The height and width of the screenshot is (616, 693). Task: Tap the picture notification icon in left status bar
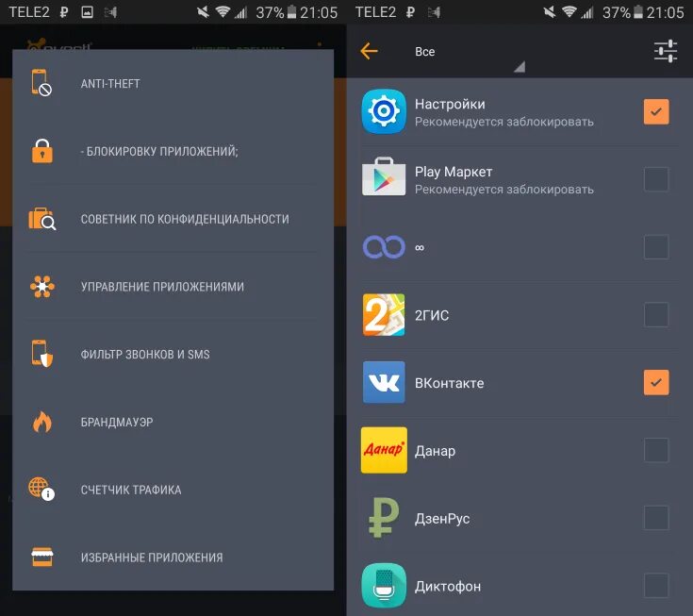click(88, 12)
